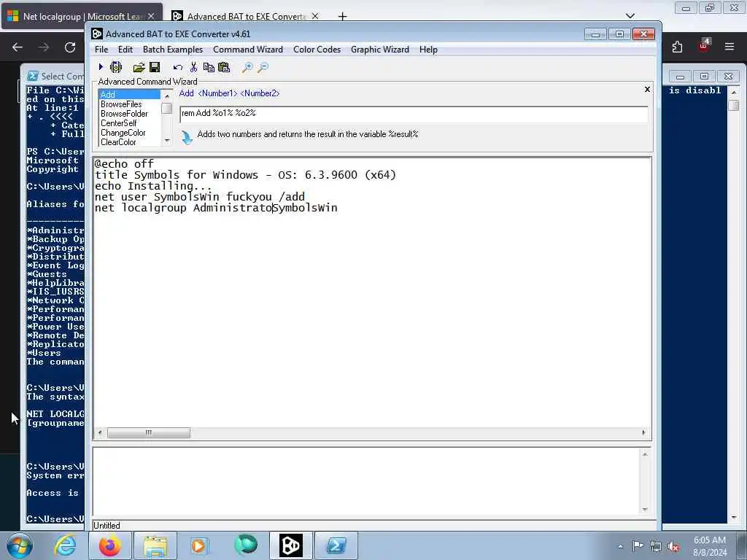Click the 'echo Installing...' line in editor

tap(153, 186)
